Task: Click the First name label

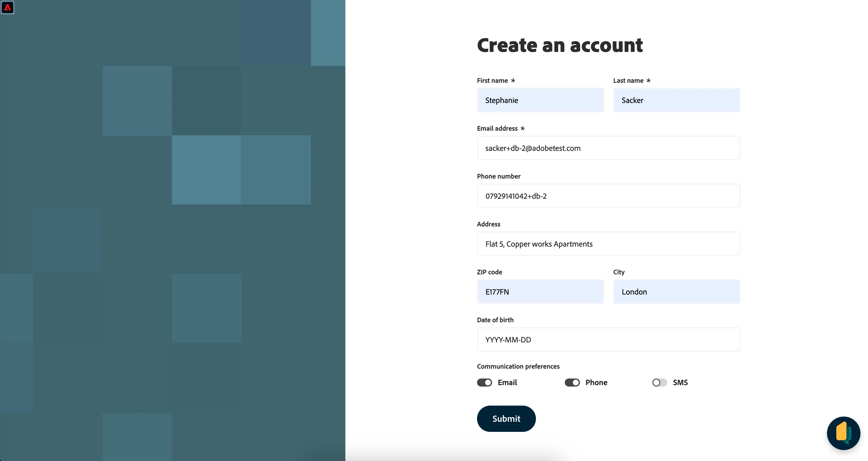Action: pyautogui.click(x=492, y=80)
